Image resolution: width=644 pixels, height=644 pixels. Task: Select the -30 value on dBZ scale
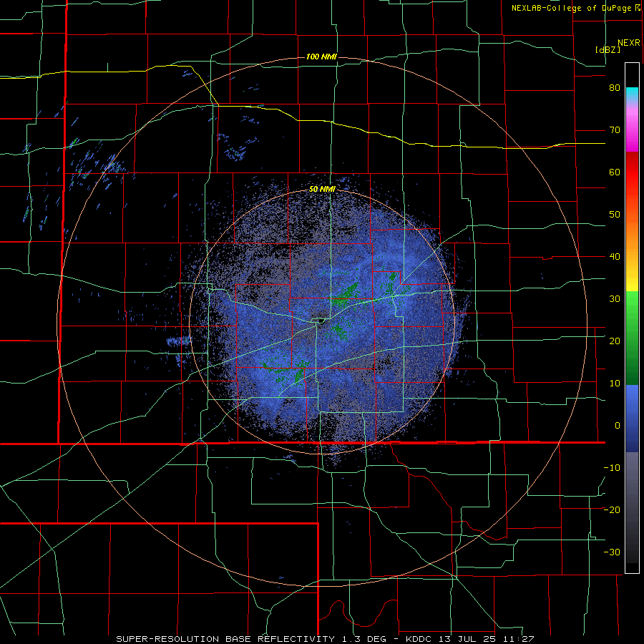click(x=612, y=552)
